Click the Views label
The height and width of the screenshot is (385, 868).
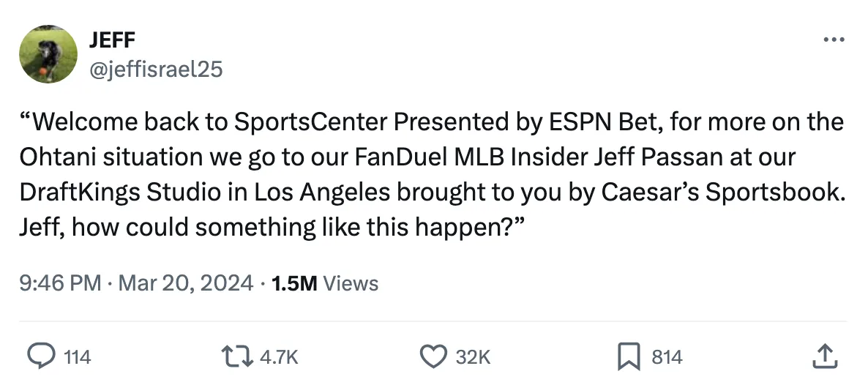click(351, 283)
